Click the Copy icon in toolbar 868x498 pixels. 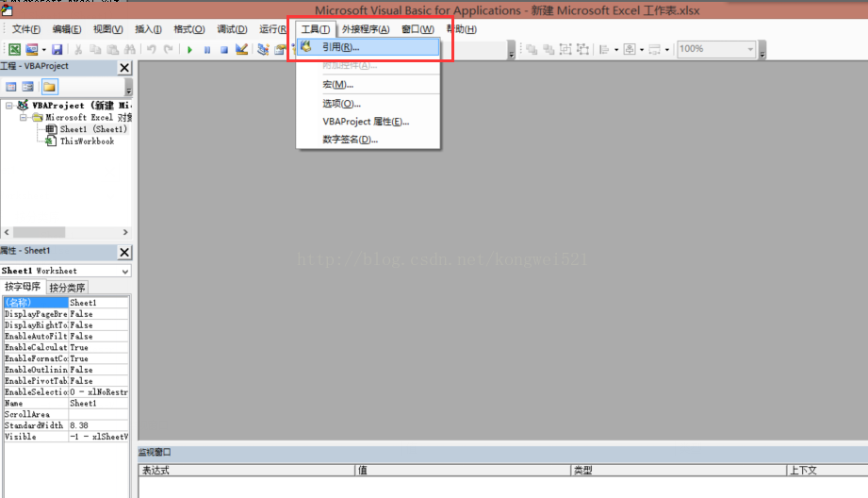(95, 49)
